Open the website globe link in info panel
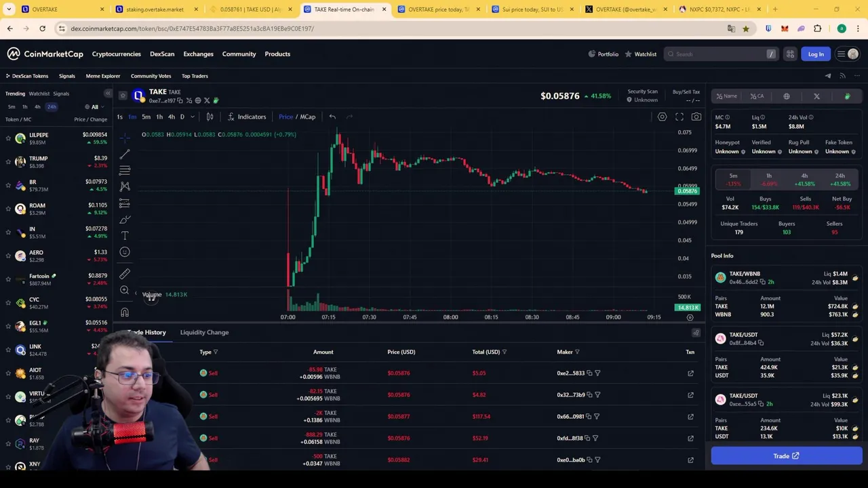The height and width of the screenshot is (488, 868). (787, 96)
